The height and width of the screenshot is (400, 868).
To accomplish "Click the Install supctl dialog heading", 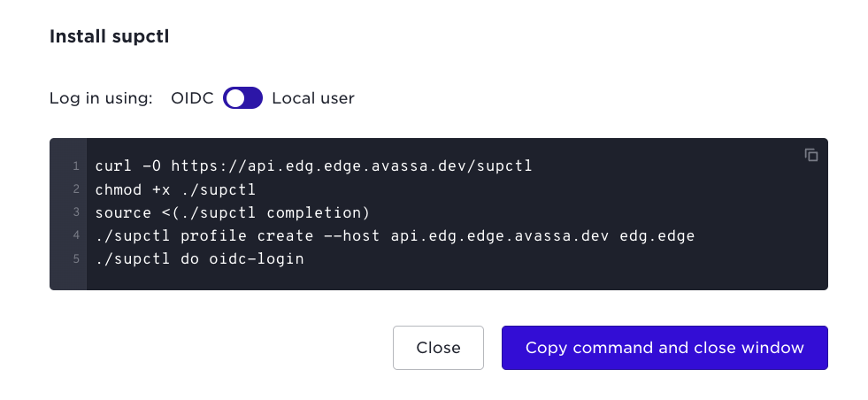I will click(109, 36).
